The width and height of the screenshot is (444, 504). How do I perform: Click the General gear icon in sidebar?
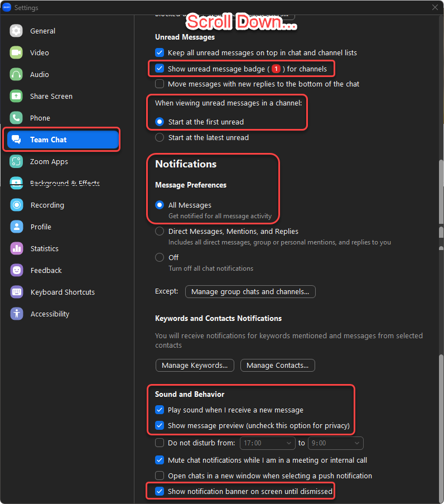[17, 31]
